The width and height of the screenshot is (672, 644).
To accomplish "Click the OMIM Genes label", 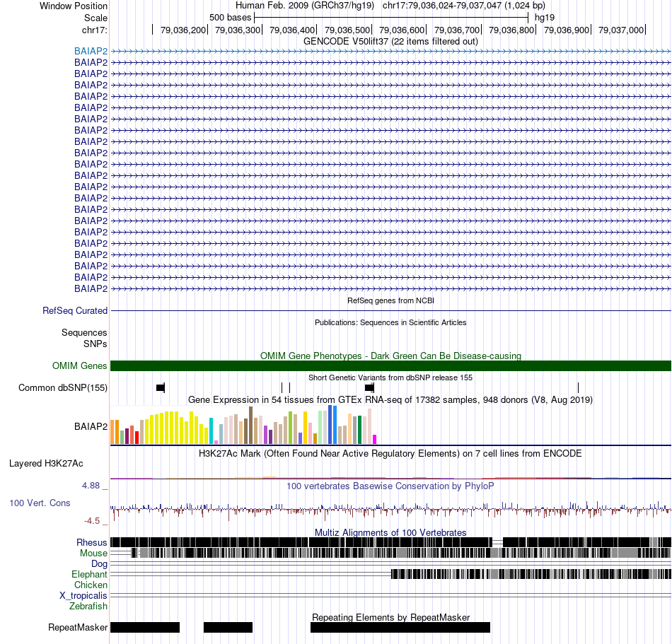I will pyautogui.click(x=79, y=365).
